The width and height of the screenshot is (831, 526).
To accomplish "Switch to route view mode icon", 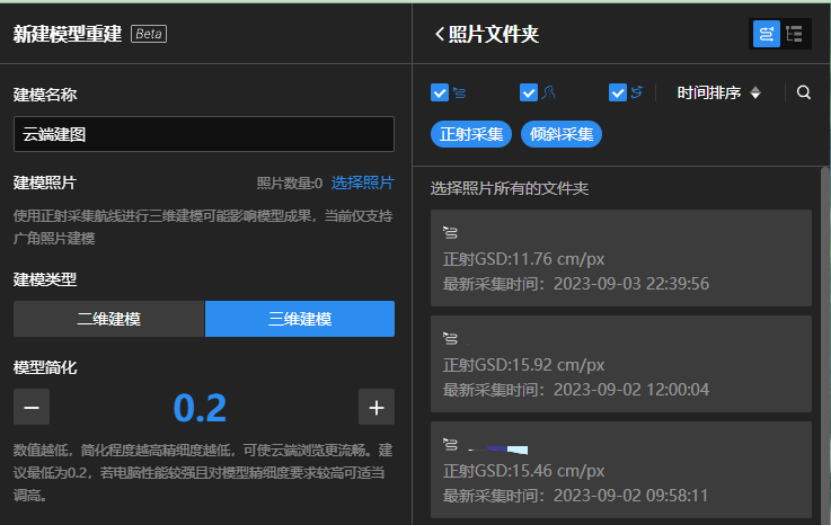I will pos(766,34).
